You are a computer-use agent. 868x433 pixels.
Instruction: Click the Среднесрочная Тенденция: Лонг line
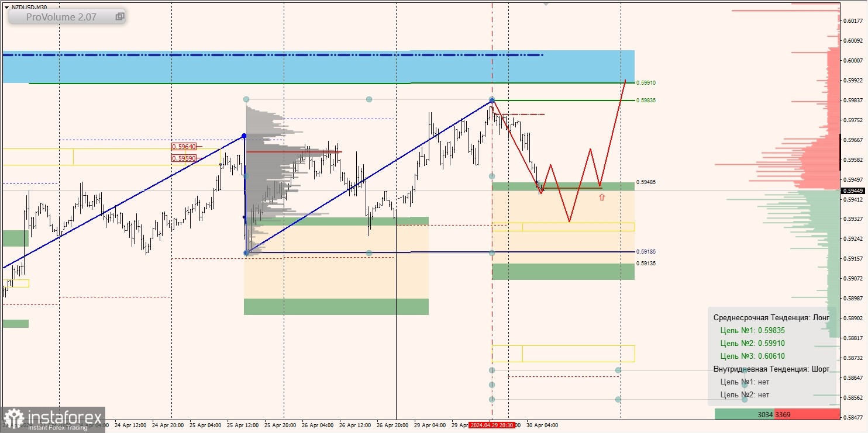tap(771, 317)
